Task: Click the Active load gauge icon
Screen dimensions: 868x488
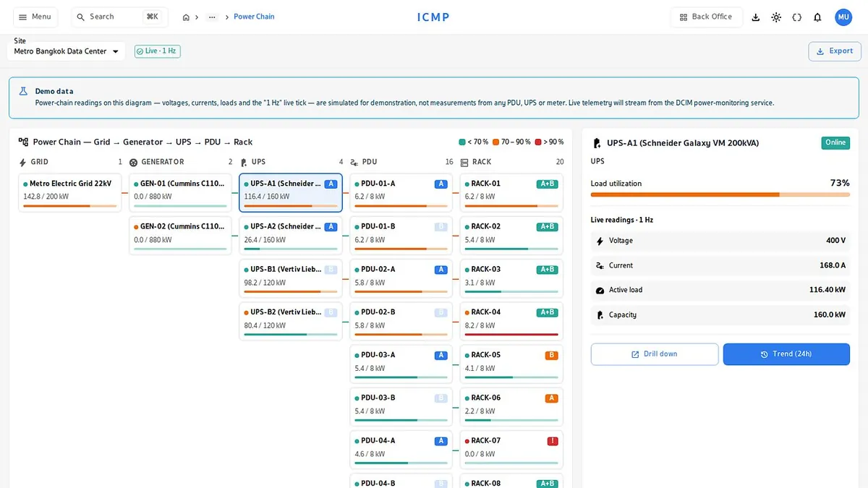Action: [x=600, y=291]
